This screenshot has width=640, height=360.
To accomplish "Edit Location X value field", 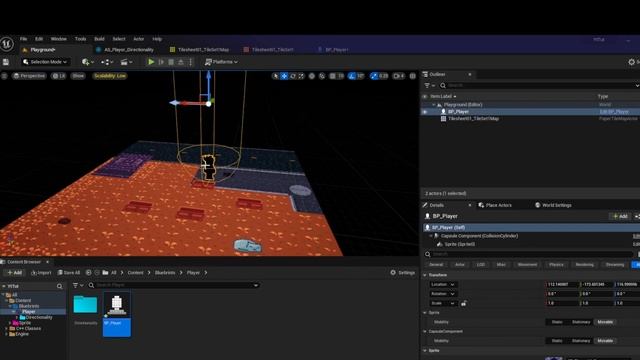I will [x=562, y=284].
